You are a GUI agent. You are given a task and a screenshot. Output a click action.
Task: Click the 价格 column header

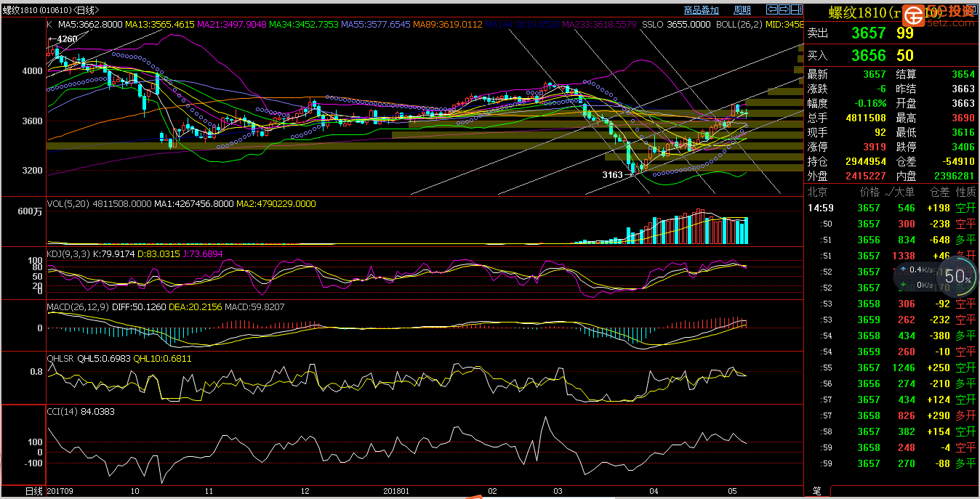869,192
